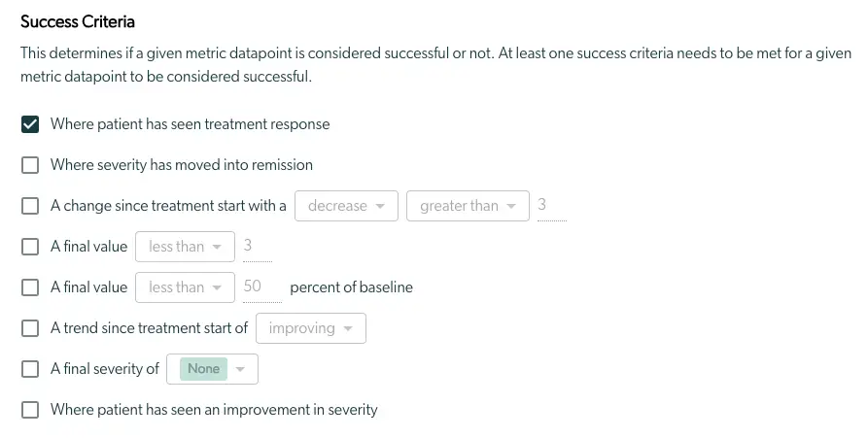The width and height of the screenshot is (868, 438).
Task: Open the 'less than' dropdown for final value
Action: (x=185, y=247)
